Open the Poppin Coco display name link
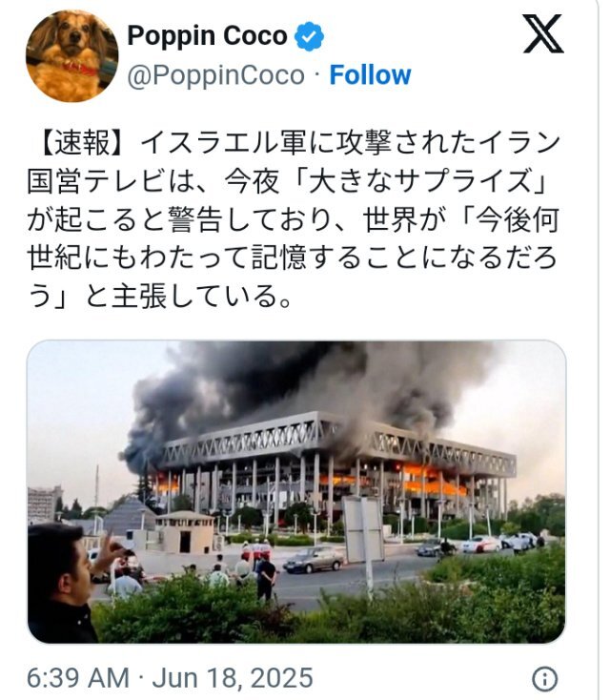610x700 pixels. pyautogui.click(x=207, y=35)
